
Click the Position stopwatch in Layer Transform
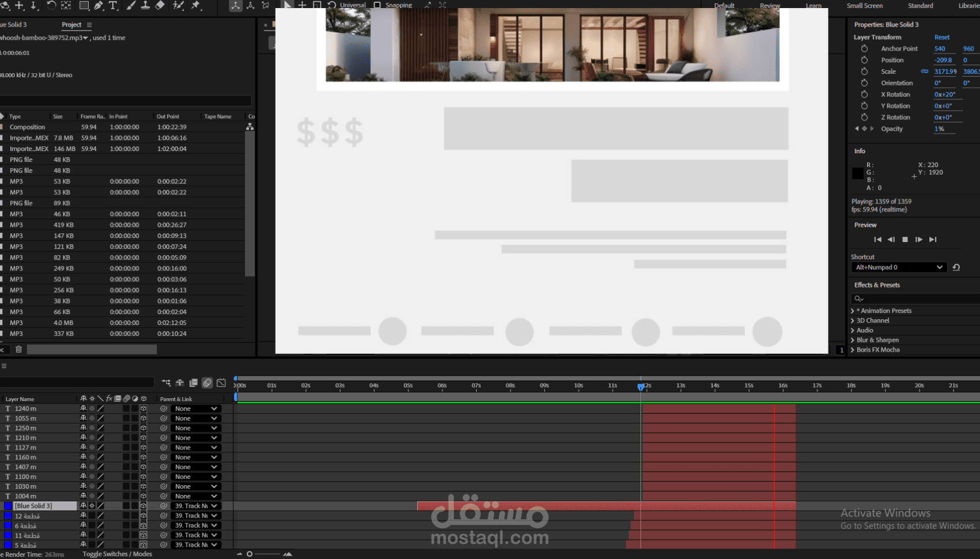864,60
